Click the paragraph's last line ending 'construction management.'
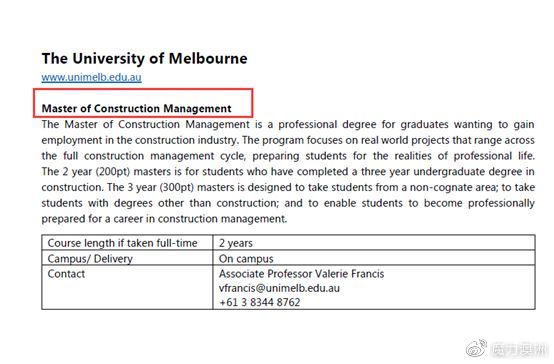Screen dimensions: 554x364 click(x=164, y=219)
